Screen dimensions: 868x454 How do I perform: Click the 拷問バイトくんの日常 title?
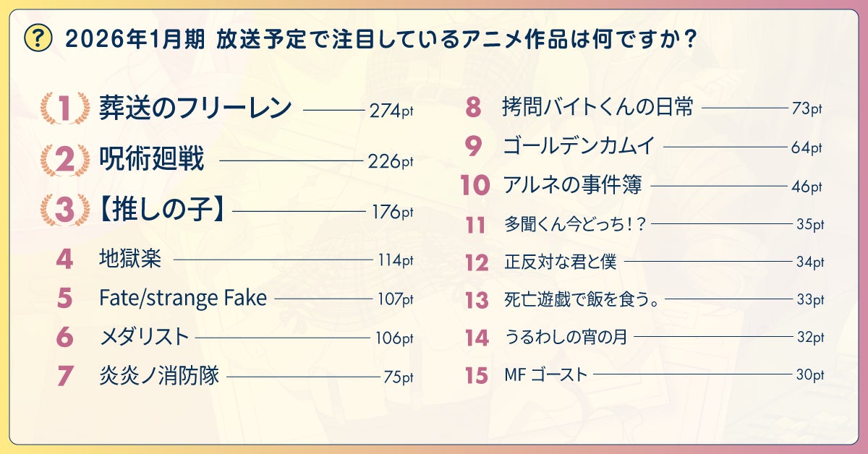[597, 108]
